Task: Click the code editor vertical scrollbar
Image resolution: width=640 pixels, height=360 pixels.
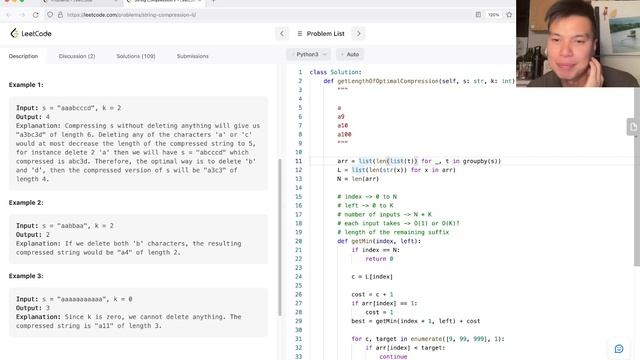Action: click(x=637, y=176)
